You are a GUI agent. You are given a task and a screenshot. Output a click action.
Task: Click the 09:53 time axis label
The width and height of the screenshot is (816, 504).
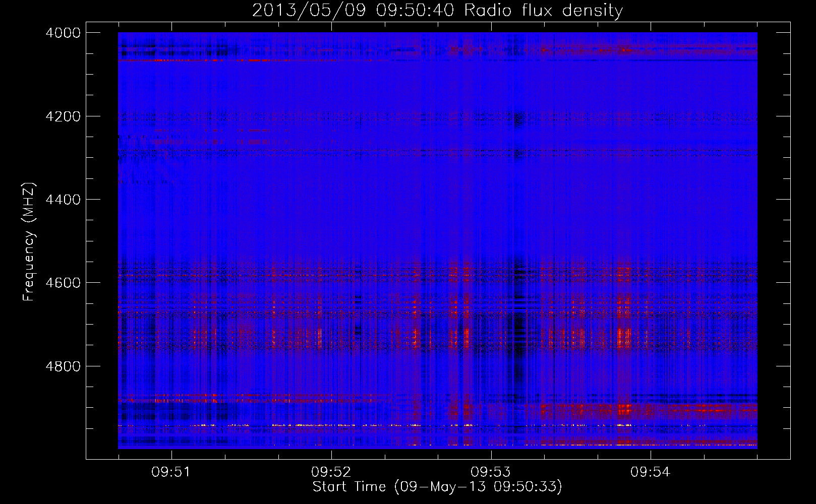(491, 472)
